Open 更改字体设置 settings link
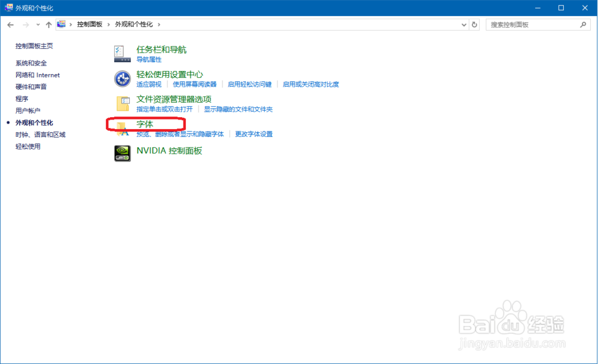This screenshot has width=598, height=364. pos(255,134)
